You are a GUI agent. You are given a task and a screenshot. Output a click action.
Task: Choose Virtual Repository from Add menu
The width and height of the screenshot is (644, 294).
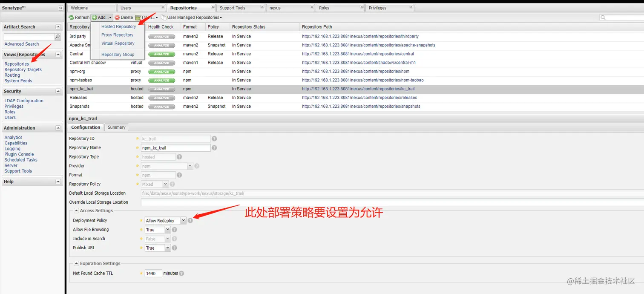(118, 43)
